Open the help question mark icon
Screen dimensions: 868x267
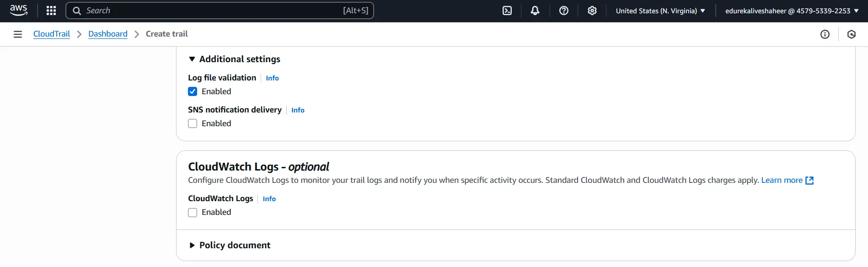(564, 11)
